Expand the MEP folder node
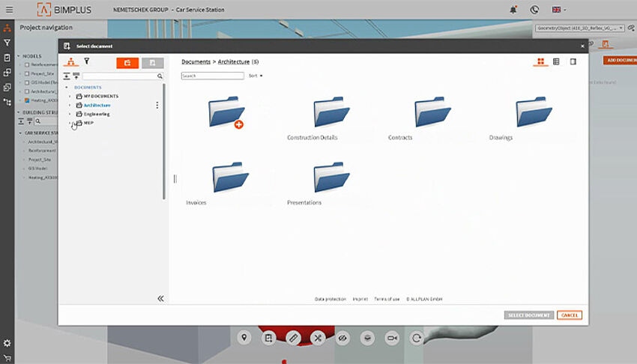This screenshot has height=364, width=637. 70,123
